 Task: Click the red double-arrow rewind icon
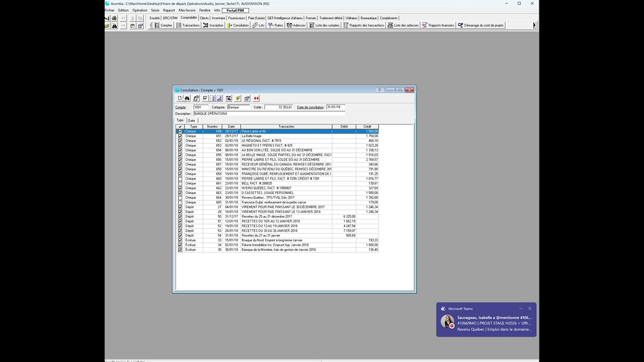click(257, 98)
